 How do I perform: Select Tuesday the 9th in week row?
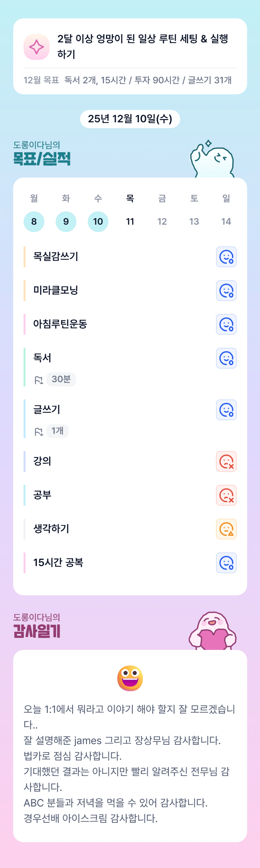[66, 221]
